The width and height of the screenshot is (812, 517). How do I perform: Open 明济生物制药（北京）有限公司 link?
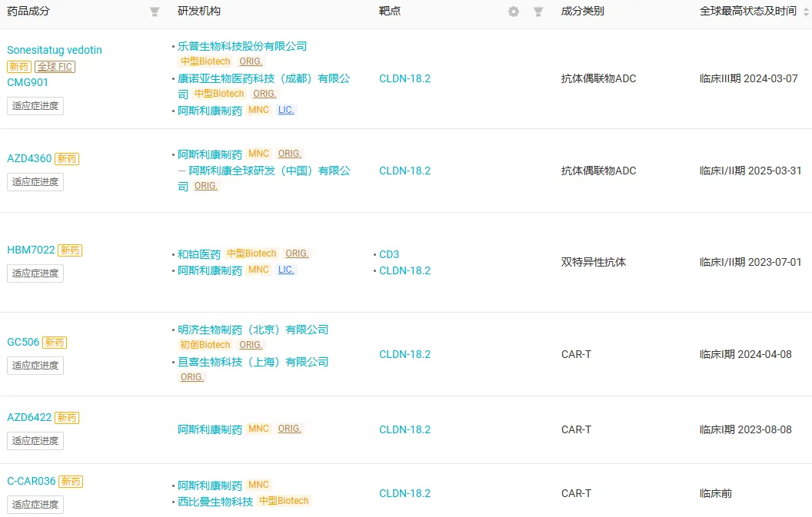[x=253, y=330]
